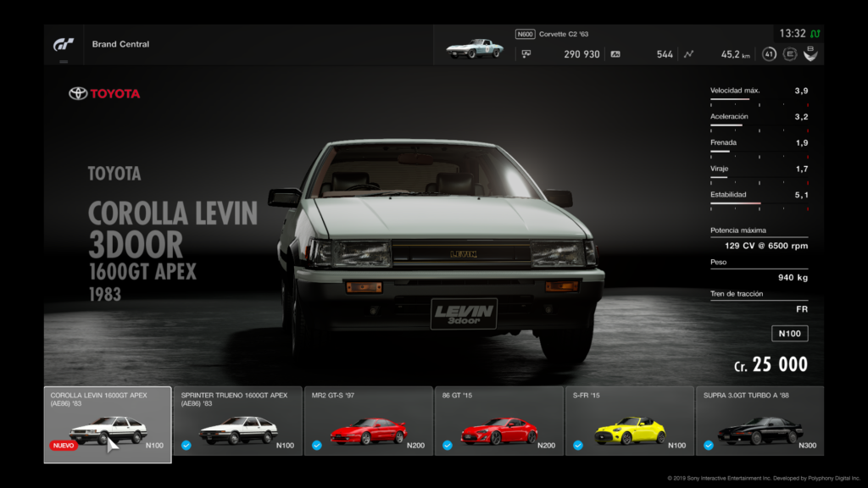Click the N300 label on the Supra card

(807, 446)
